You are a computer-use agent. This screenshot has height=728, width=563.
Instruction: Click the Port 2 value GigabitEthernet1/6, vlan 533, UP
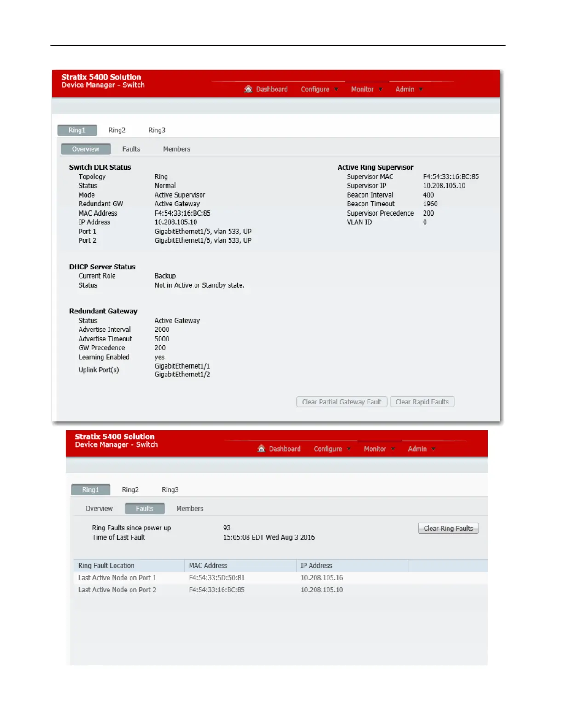[x=203, y=240]
